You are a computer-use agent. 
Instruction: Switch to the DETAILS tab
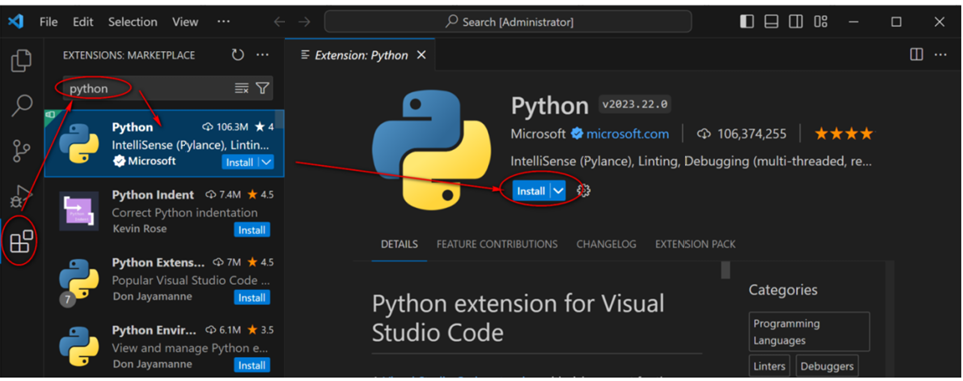pyautogui.click(x=399, y=244)
